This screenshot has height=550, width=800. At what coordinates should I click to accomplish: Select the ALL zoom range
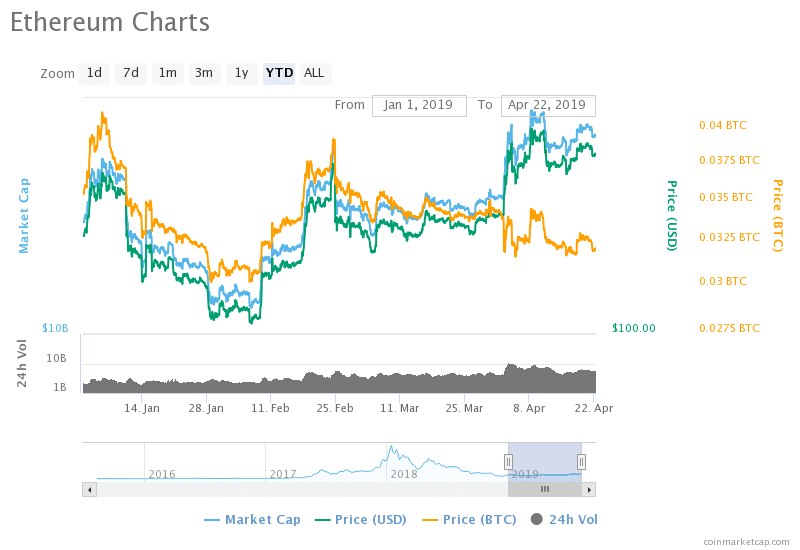click(x=315, y=73)
